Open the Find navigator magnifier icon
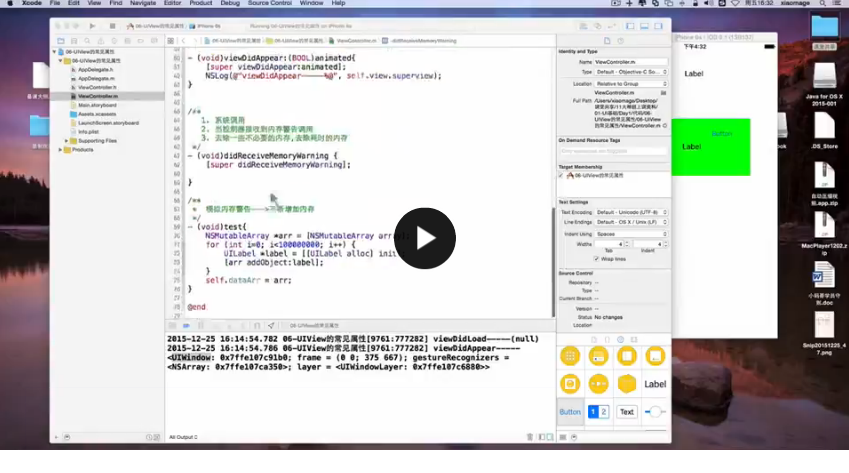The width and height of the screenshot is (849, 473). [x=87, y=41]
